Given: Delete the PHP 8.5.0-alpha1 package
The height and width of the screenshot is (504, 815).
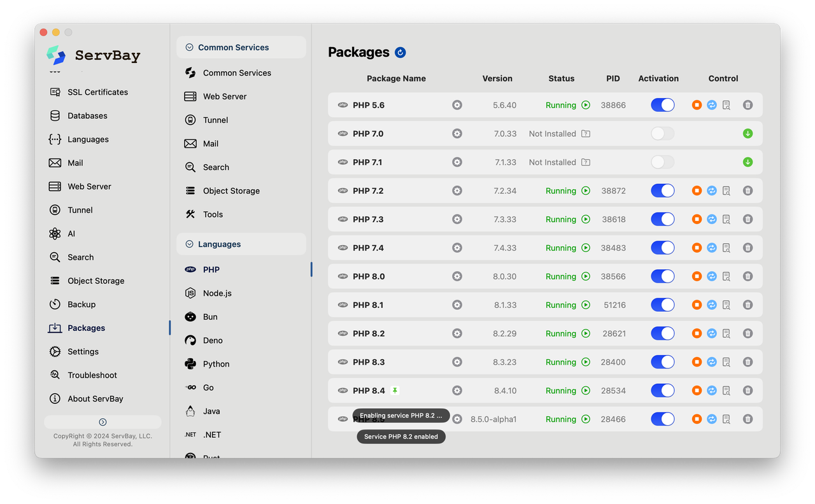Looking at the screenshot, I should click(x=748, y=419).
